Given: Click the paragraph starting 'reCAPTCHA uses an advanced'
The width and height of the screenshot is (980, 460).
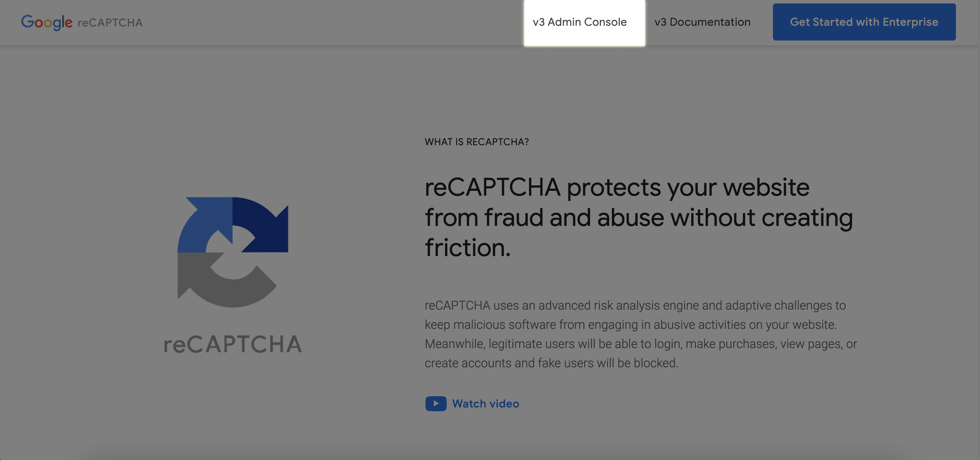Looking at the screenshot, I should pos(641,334).
